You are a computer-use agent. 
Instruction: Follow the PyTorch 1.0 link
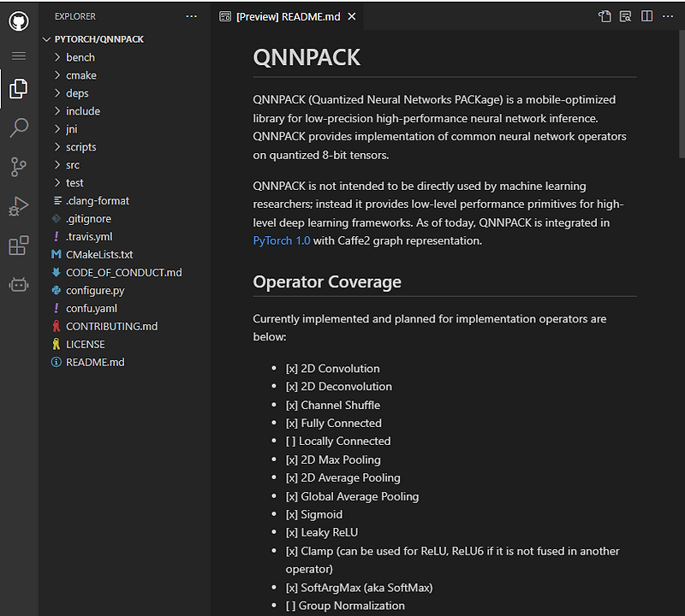pos(282,241)
